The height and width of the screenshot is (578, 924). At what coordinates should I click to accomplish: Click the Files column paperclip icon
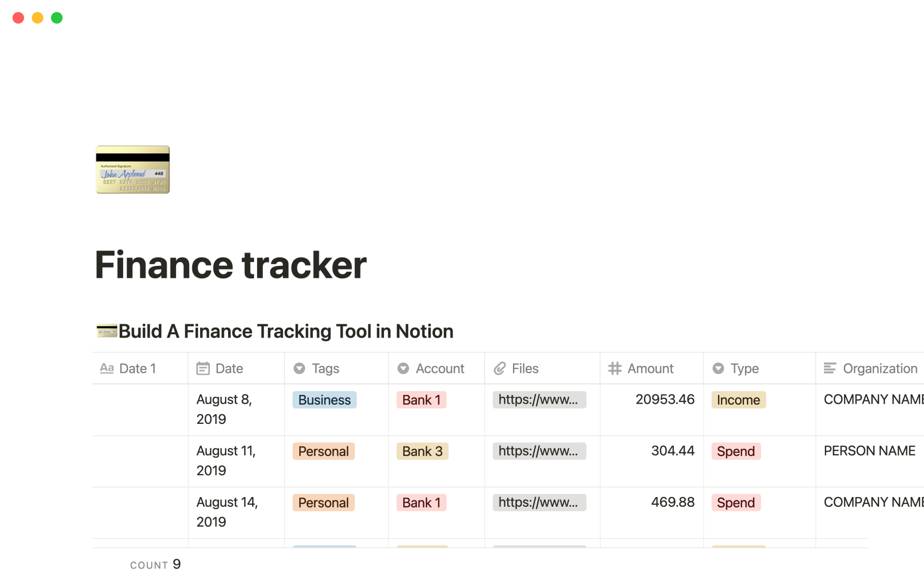pyautogui.click(x=500, y=368)
